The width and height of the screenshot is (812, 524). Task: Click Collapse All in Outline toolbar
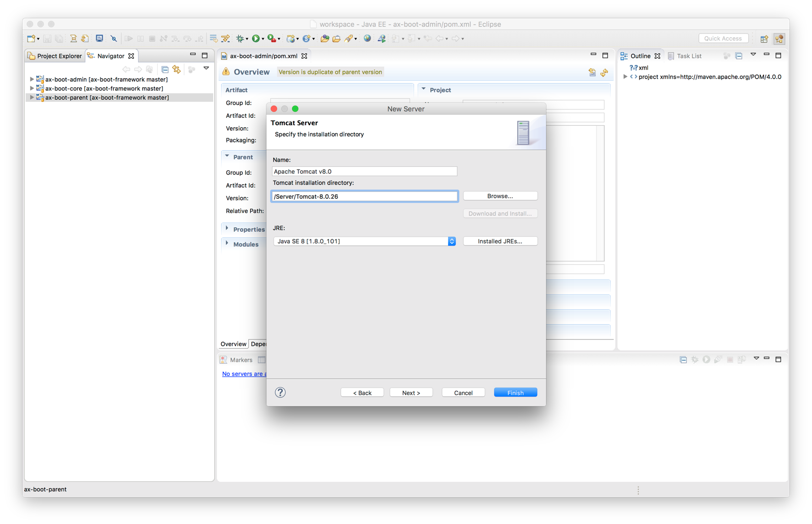coord(739,56)
